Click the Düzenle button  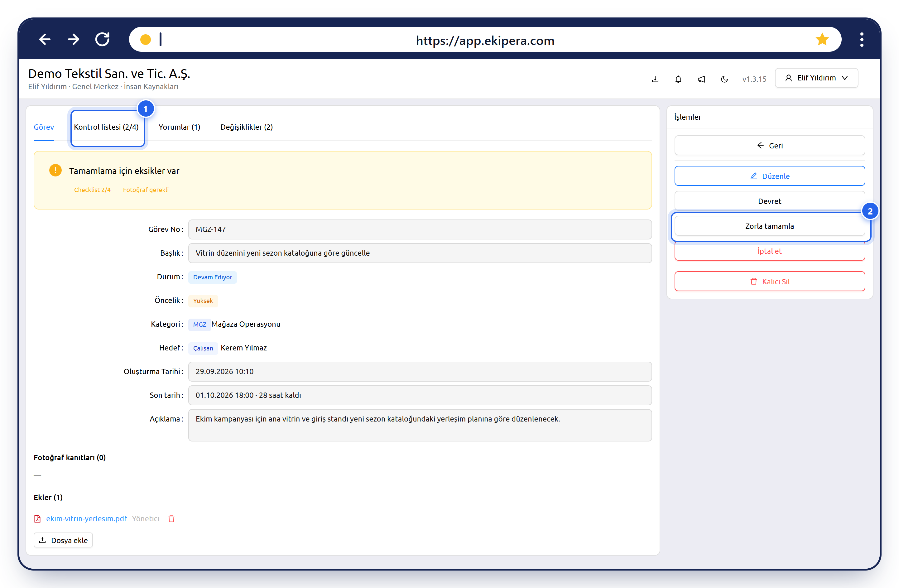(x=769, y=176)
